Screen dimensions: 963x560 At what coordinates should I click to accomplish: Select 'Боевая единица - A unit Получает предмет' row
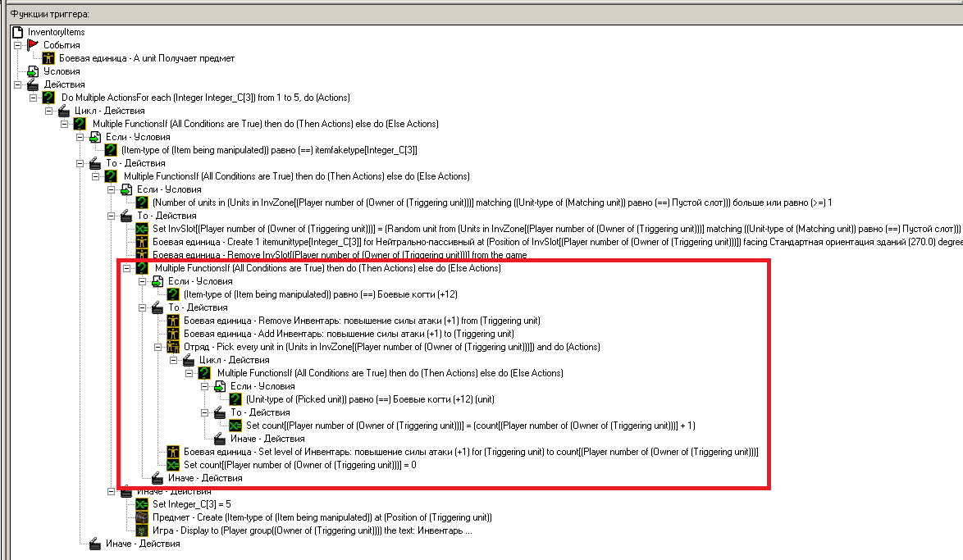tap(147, 58)
